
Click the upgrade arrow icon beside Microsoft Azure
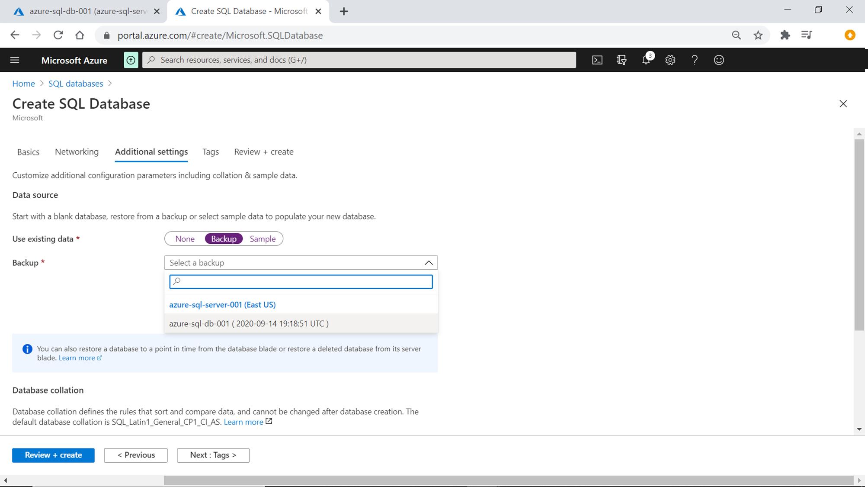point(131,60)
